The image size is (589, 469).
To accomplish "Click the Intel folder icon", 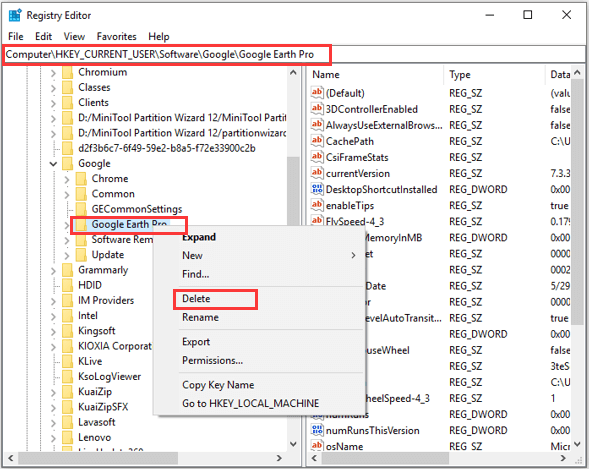I will click(68, 315).
